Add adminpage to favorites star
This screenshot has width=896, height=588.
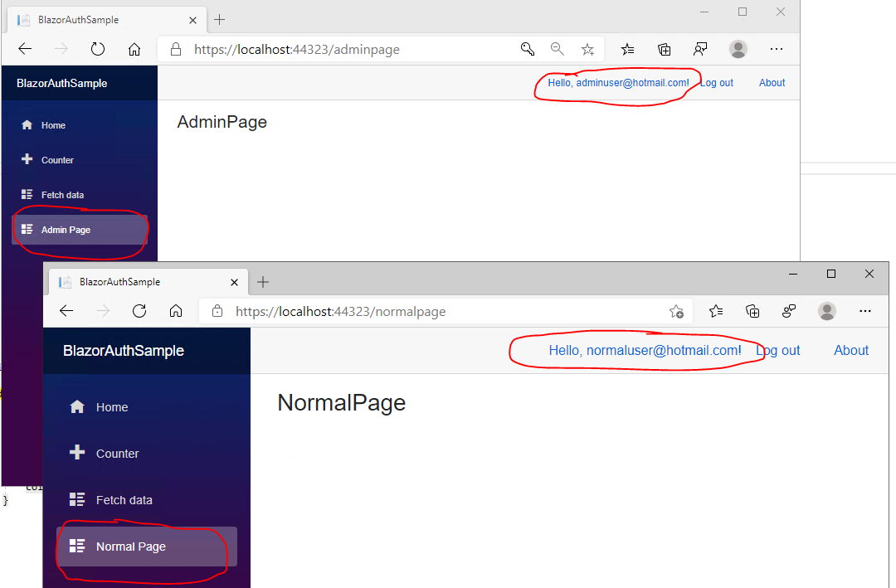(x=587, y=50)
